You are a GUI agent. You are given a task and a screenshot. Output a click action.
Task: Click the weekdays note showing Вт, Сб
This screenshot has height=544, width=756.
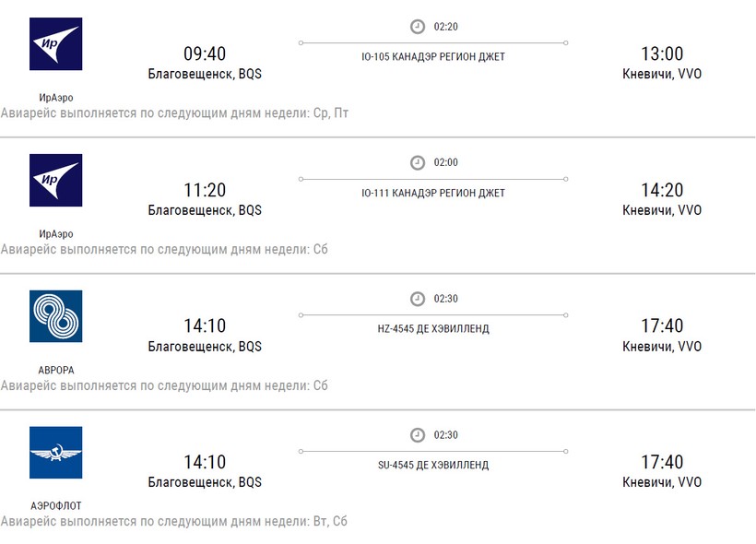point(174,522)
